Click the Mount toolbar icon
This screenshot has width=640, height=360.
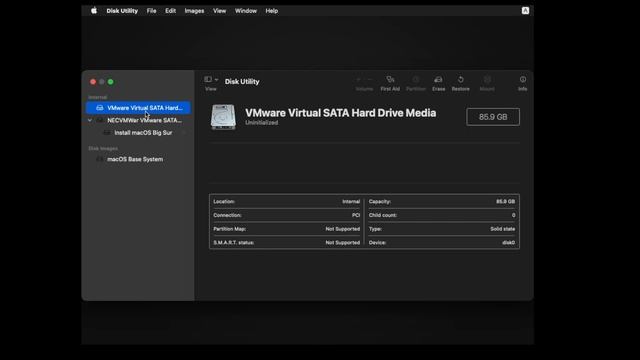[487, 83]
